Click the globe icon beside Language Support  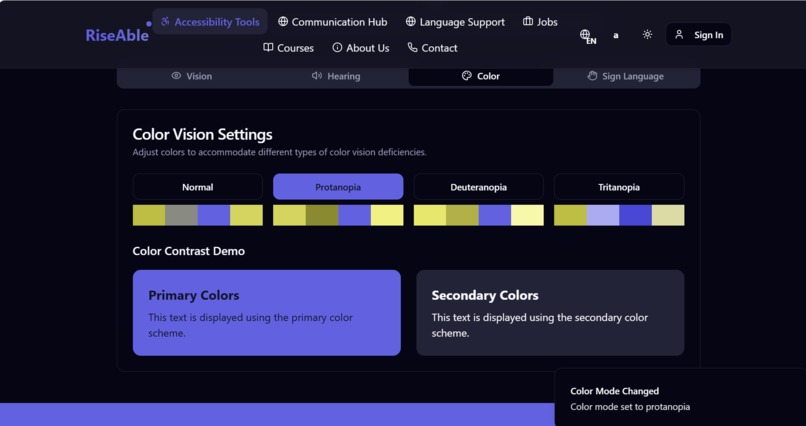click(x=410, y=22)
